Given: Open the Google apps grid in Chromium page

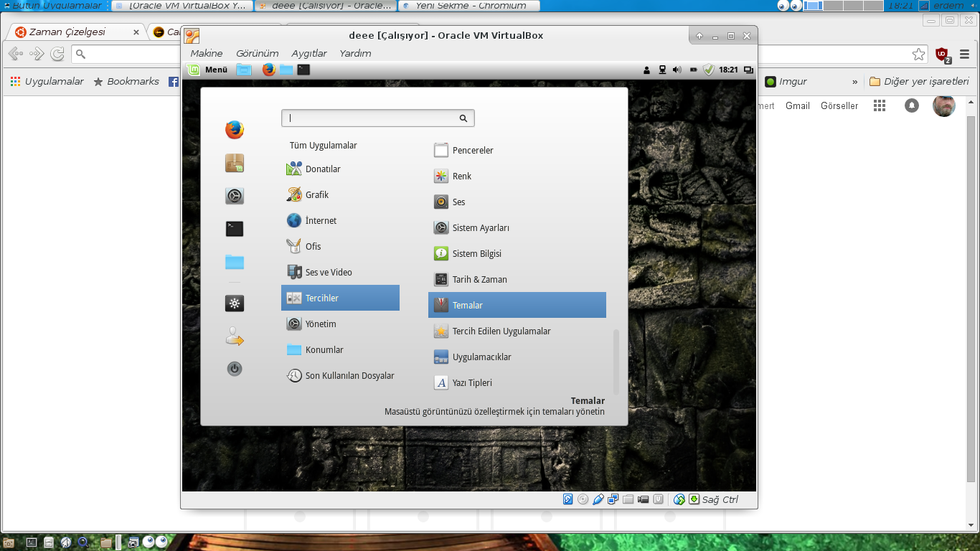Looking at the screenshot, I should tap(880, 105).
